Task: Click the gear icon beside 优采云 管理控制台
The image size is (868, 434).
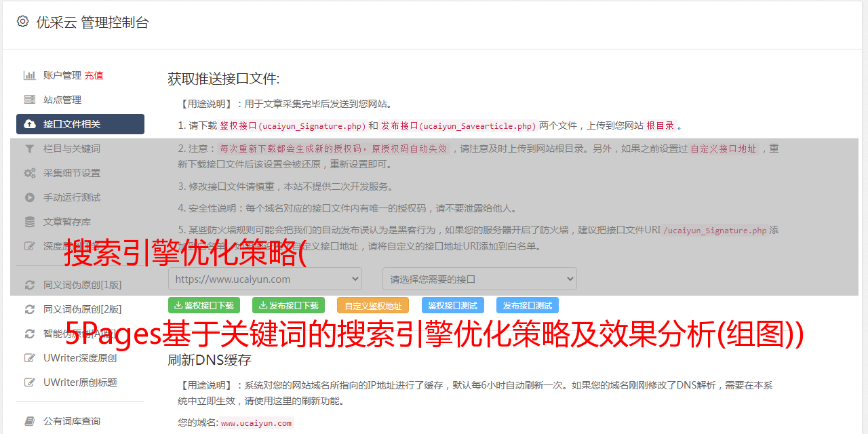Action: [22, 22]
